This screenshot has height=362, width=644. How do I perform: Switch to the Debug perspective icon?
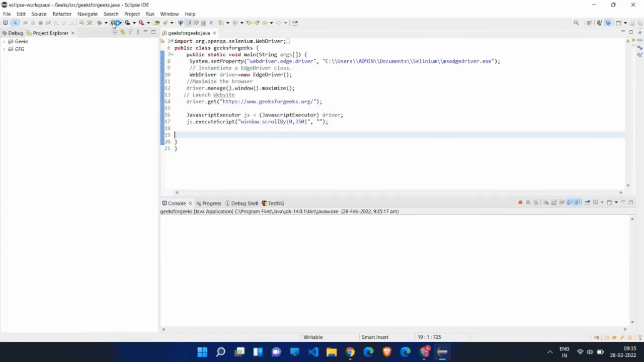pyautogui.click(x=608, y=23)
